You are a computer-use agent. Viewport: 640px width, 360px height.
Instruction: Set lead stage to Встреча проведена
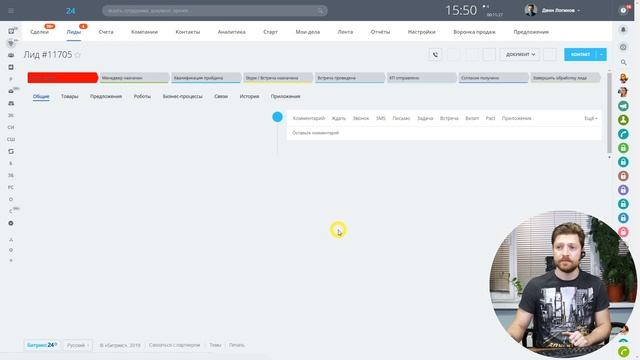coord(350,78)
